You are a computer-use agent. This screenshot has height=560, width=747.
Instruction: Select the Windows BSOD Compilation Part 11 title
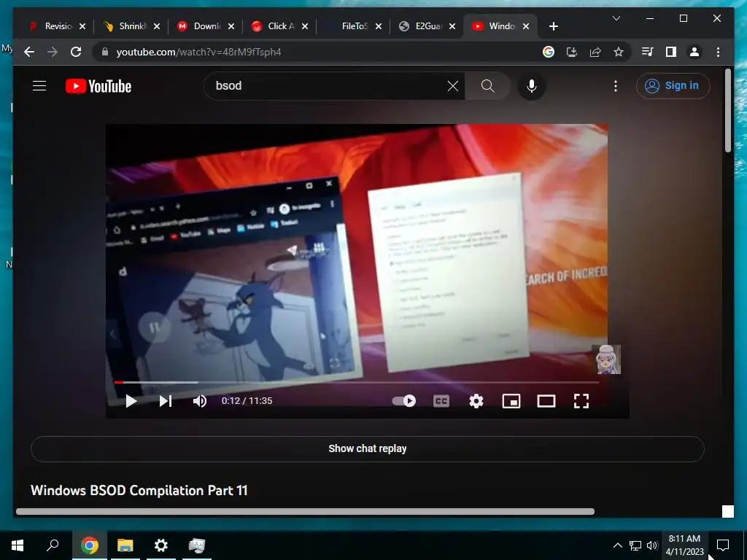139,491
